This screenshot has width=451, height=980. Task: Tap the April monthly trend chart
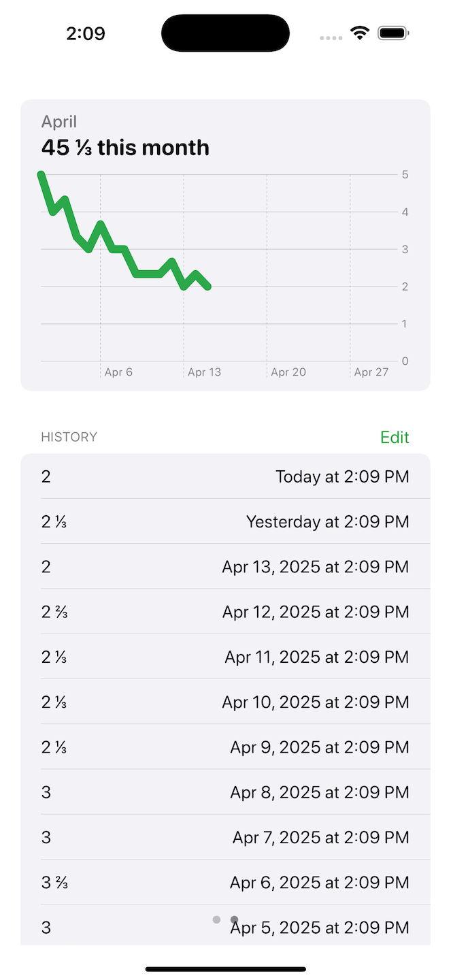[x=225, y=265]
